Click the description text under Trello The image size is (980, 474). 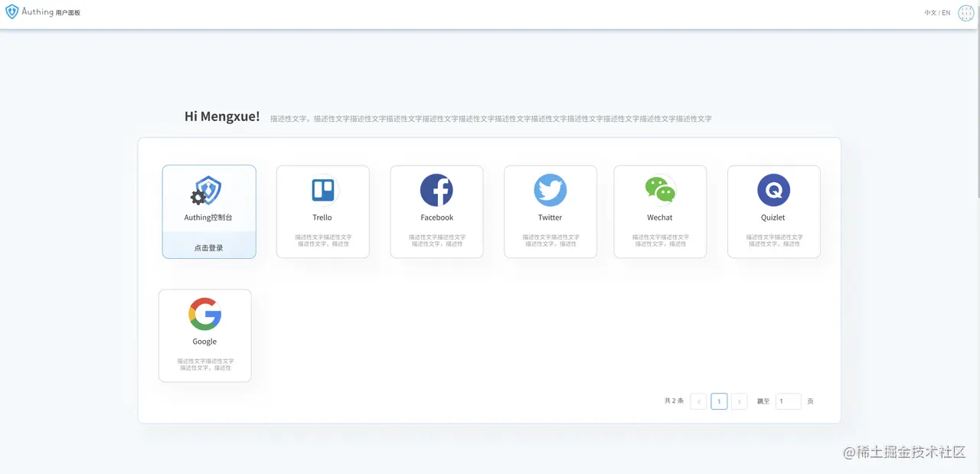(x=323, y=240)
